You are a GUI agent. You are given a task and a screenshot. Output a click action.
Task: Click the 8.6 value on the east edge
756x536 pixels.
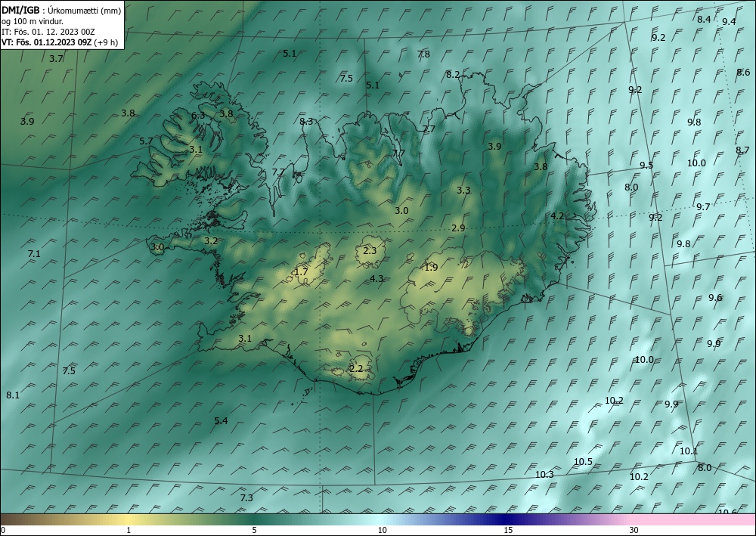[x=743, y=73]
